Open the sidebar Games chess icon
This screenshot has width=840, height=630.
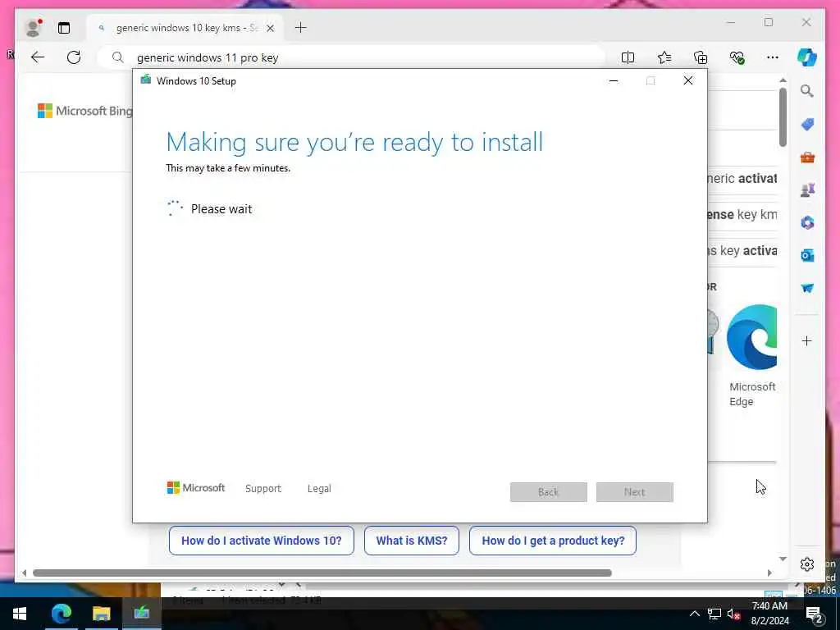[x=807, y=189]
